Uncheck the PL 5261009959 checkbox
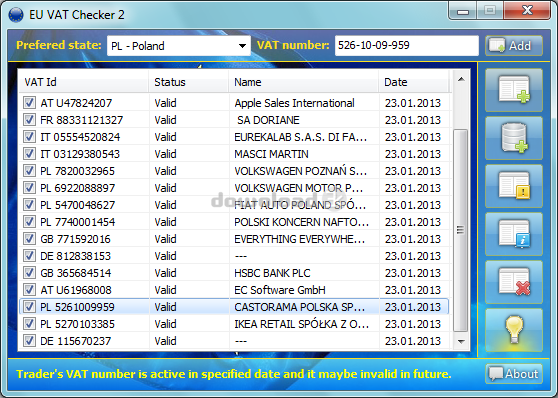The height and width of the screenshot is (398, 558). pos(29,307)
